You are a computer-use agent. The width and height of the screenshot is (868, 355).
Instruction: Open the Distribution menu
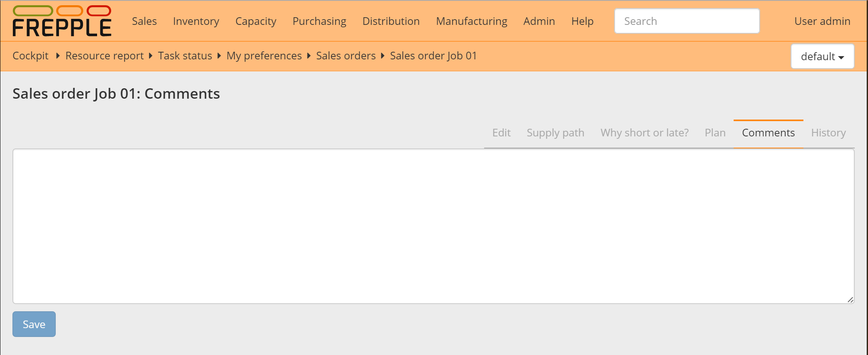(391, 21)
